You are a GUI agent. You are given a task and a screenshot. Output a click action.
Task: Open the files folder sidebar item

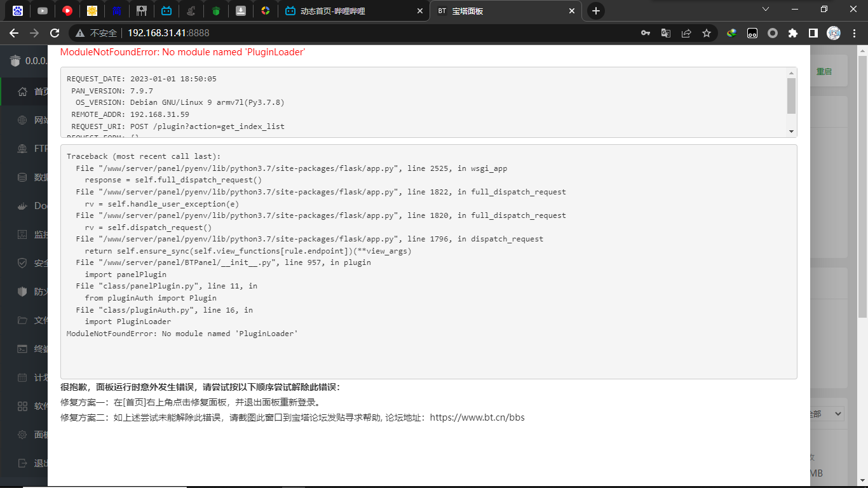(24, 320)
